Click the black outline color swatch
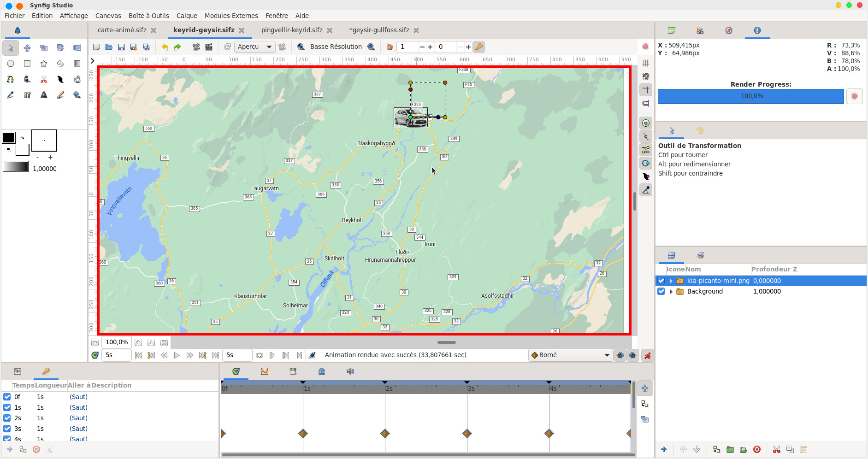 tap(9, 138)
